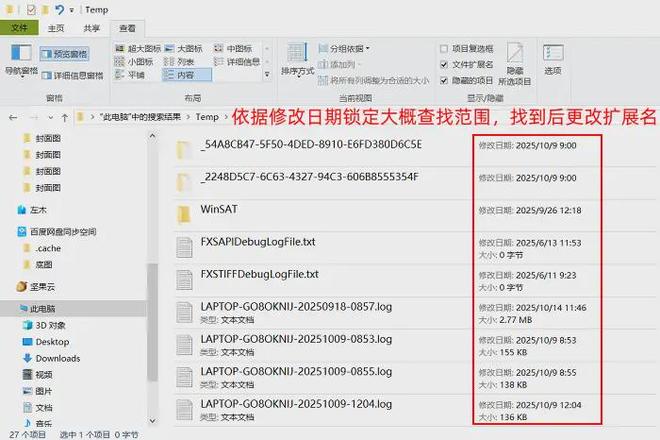Click the FXSAPIDebugLogFile.txt document icon
Screen dimensions: 660x440
click(184, 248)
